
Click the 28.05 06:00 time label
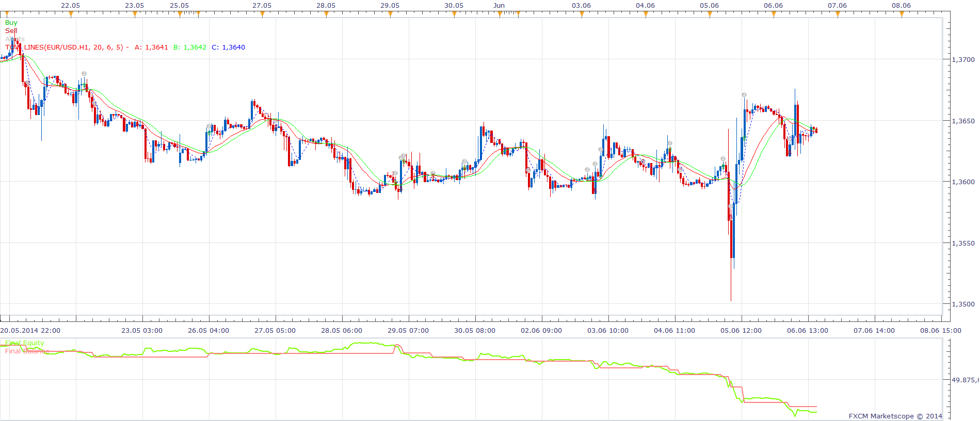click(x=342, y=331)
